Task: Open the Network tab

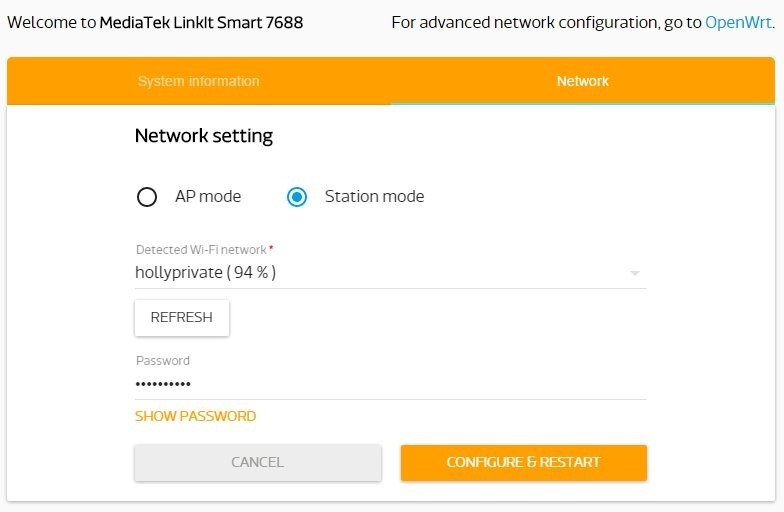Action: (x=582, y=81)
